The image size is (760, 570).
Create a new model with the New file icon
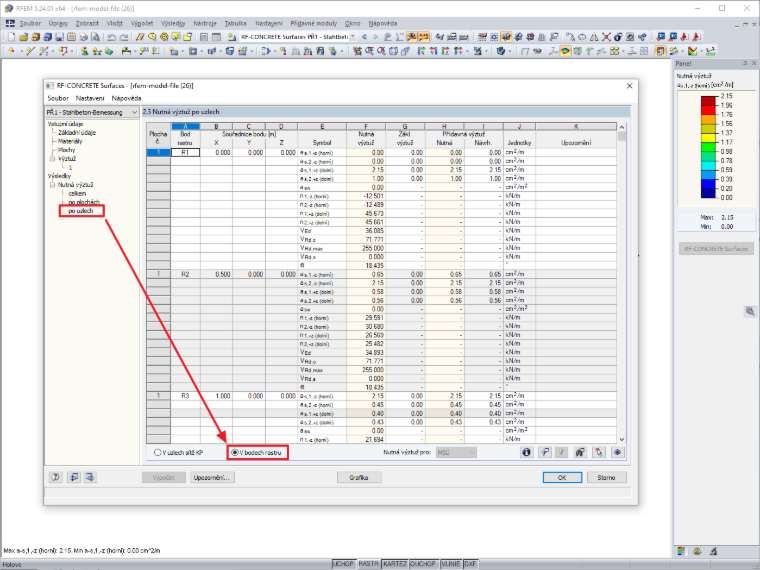click(x=11, y=37)
